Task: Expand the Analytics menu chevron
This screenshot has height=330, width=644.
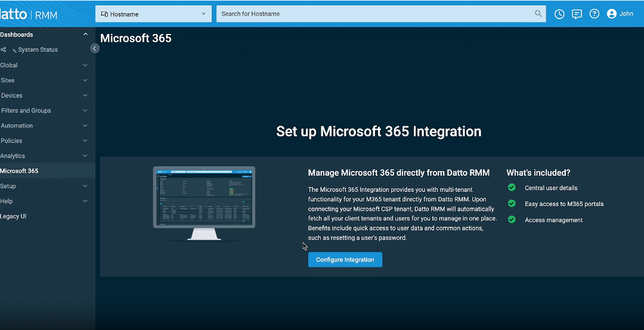Action: pos(85,156)
